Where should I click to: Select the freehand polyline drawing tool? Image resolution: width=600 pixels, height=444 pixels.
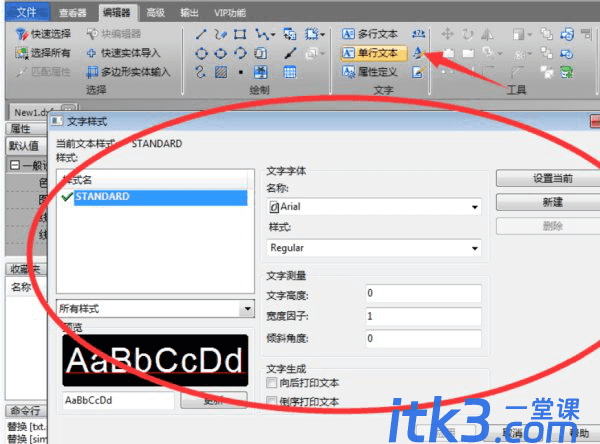(x=220, y=34)
